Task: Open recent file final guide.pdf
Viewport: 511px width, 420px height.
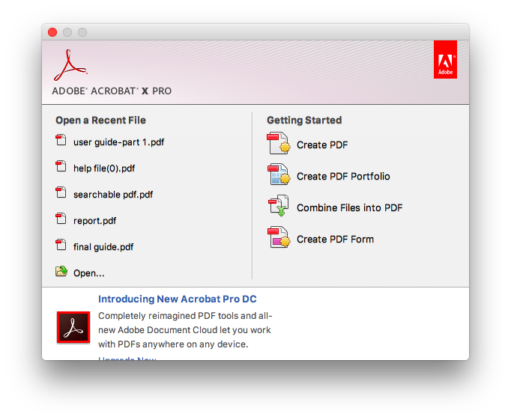Action: 103,247
